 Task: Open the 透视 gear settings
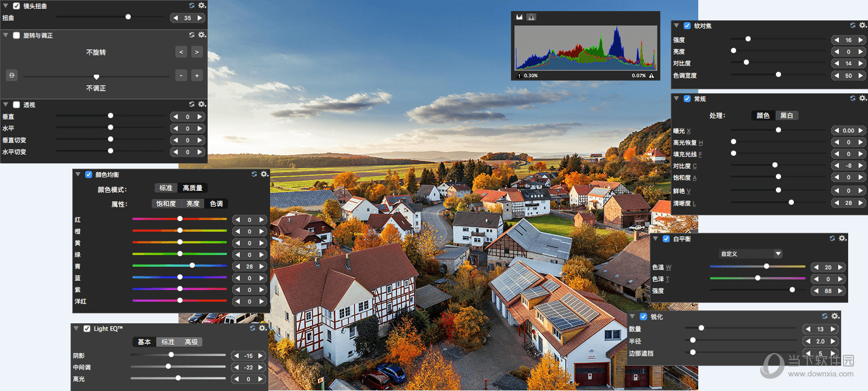click(x=202, y=104)
